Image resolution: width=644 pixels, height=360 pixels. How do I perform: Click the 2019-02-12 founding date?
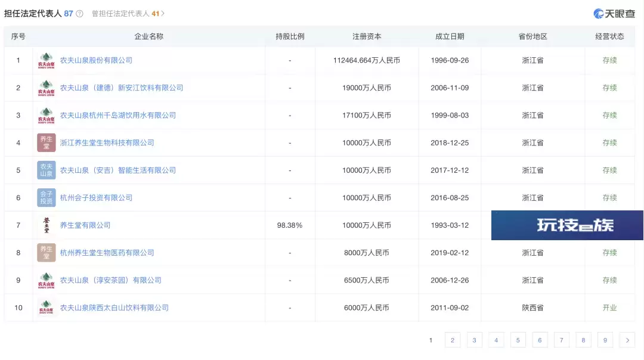(450, 253)
